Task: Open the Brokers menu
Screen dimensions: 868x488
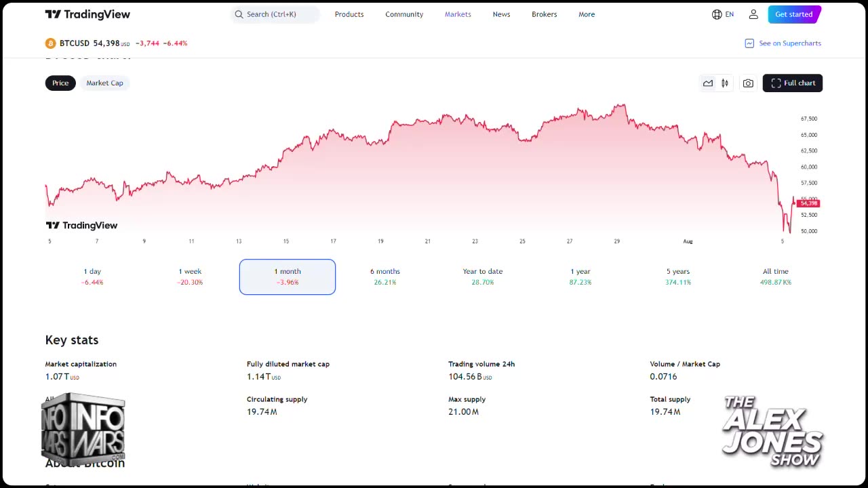Action: point(544,14)
